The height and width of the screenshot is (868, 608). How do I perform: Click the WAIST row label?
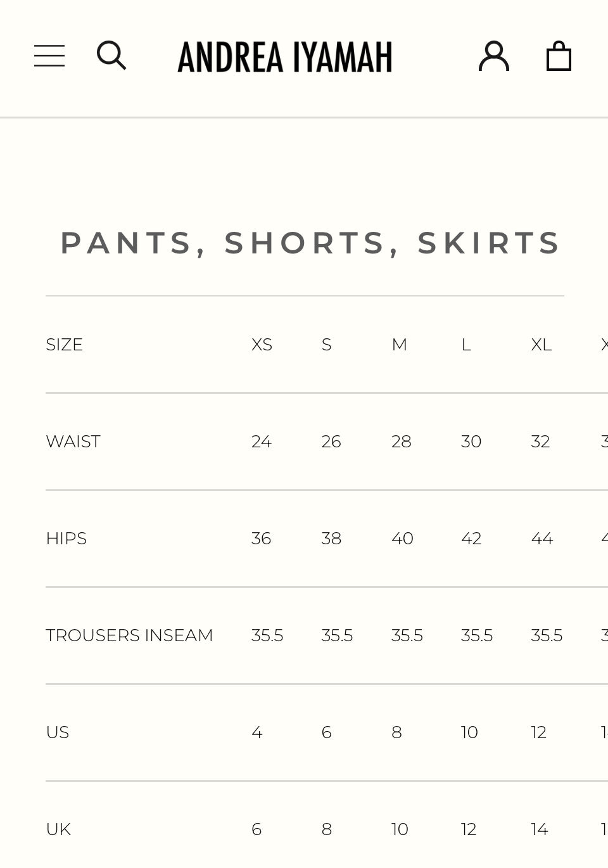[73, 442]
